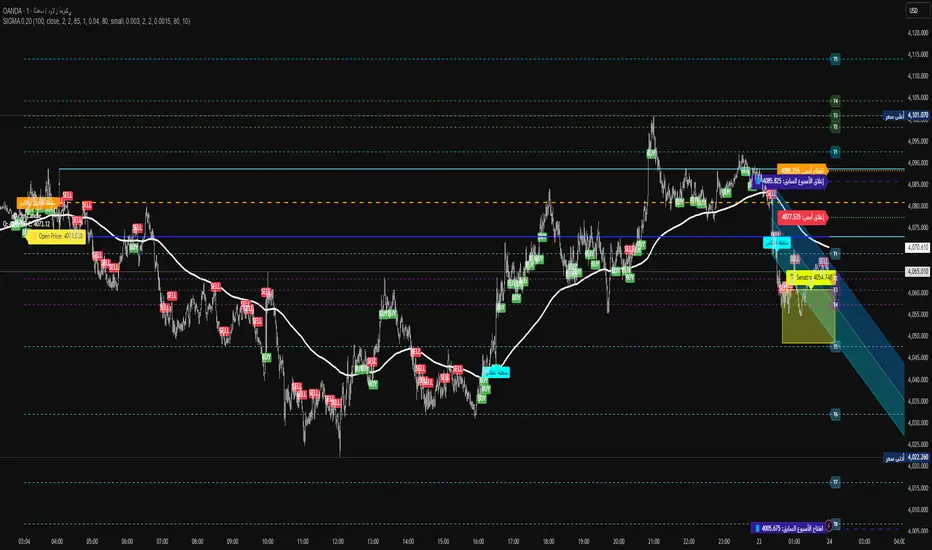Click the 4,045.000 price axis label
Screen dimensions: 932x550
(x=918, y=358)
